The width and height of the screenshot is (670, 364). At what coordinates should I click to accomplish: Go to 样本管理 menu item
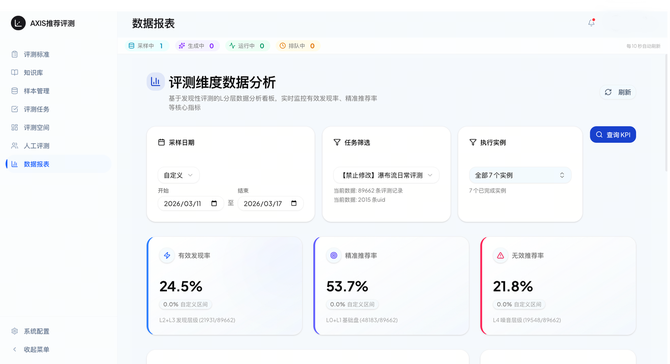point(58,91)
